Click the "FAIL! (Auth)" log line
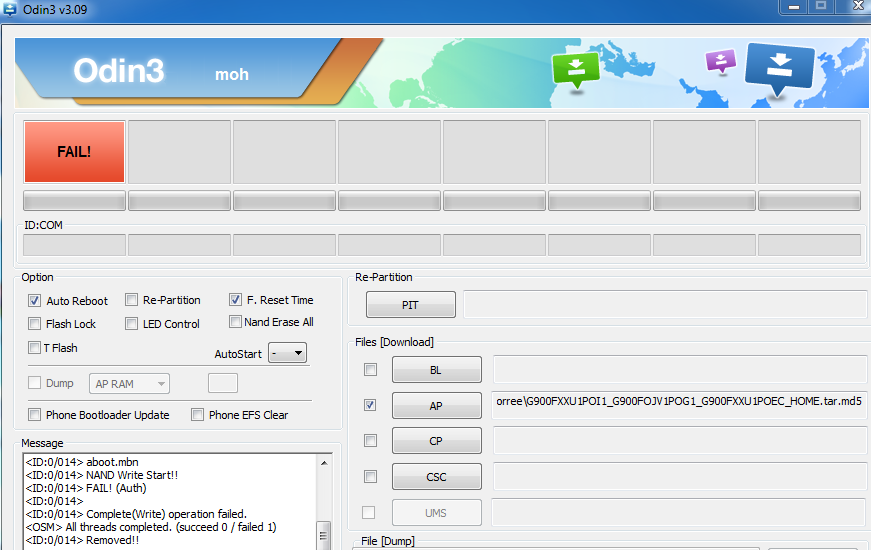The width and height of the screenshot is (871, 550). [x=86, y=488]
